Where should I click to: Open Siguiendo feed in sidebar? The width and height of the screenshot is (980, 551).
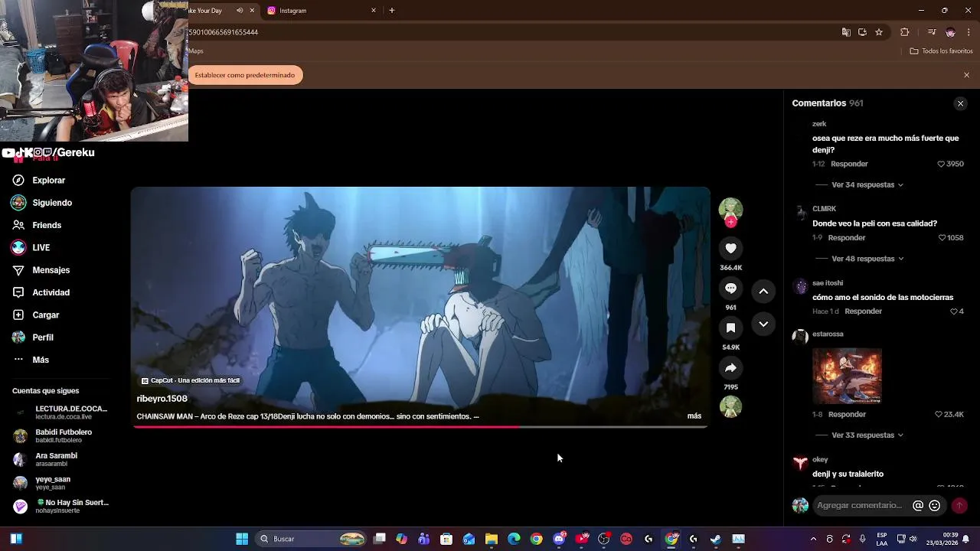[x=52, y=203]
